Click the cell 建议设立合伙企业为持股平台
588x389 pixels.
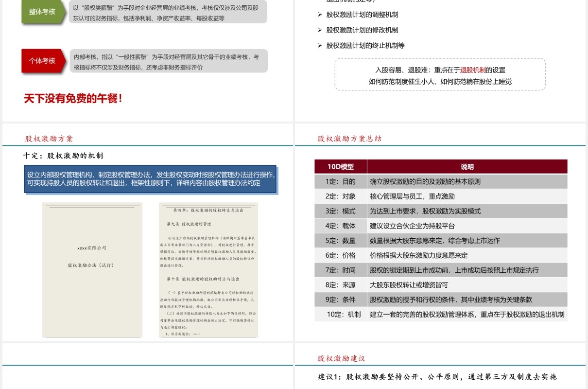click(x=467, y=226)
